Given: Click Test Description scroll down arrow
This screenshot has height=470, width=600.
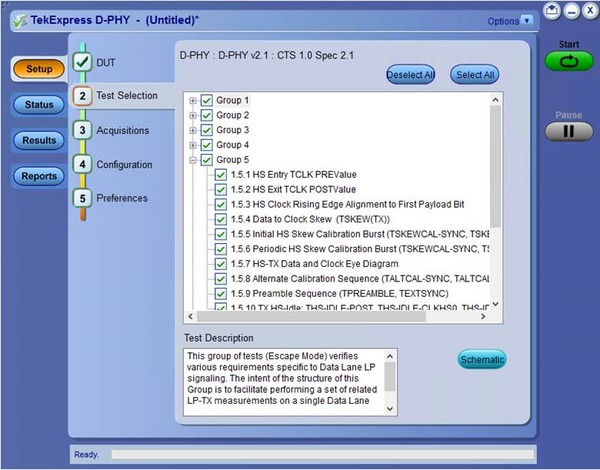Looking at the screenshot, I should pyautogui.click(x=390, y=409).
